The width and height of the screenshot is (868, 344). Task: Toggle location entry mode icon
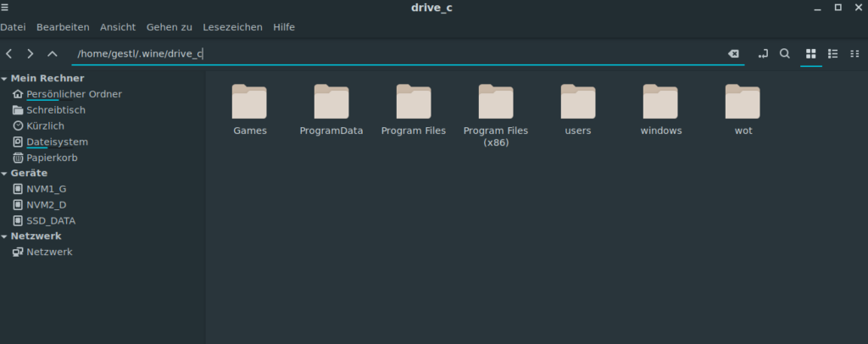763,53
